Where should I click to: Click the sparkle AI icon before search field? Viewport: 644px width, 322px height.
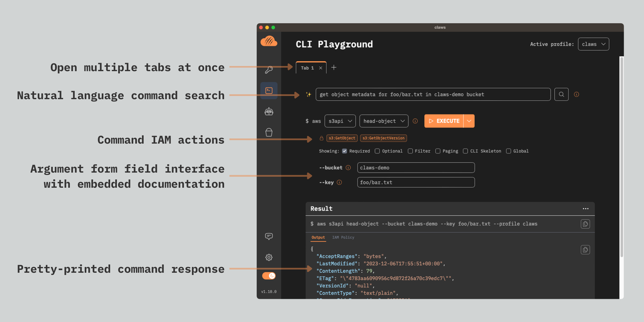308,94
